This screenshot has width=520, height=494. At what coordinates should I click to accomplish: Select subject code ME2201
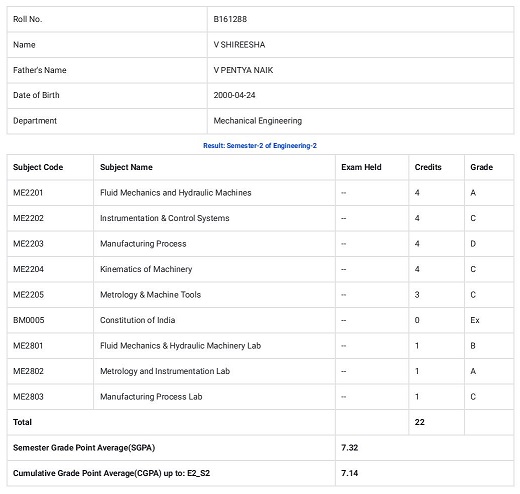tap(28, 193)
